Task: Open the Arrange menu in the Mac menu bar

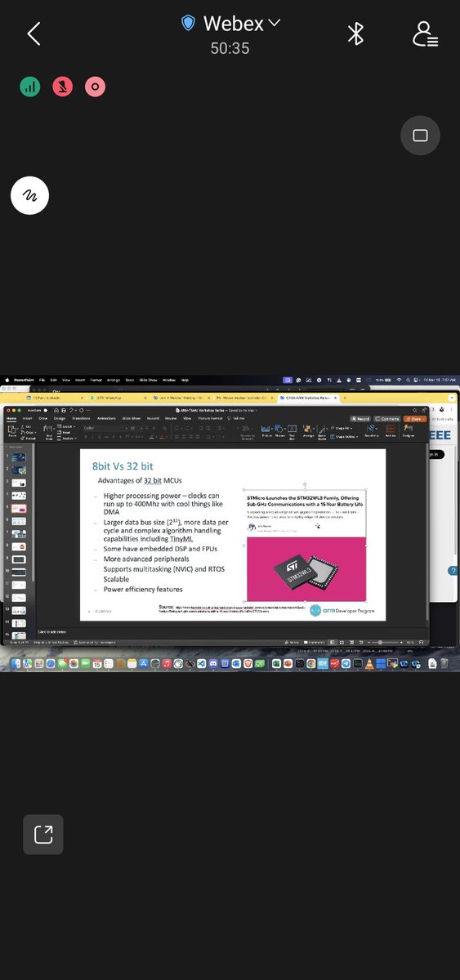Action: point(113,380)
